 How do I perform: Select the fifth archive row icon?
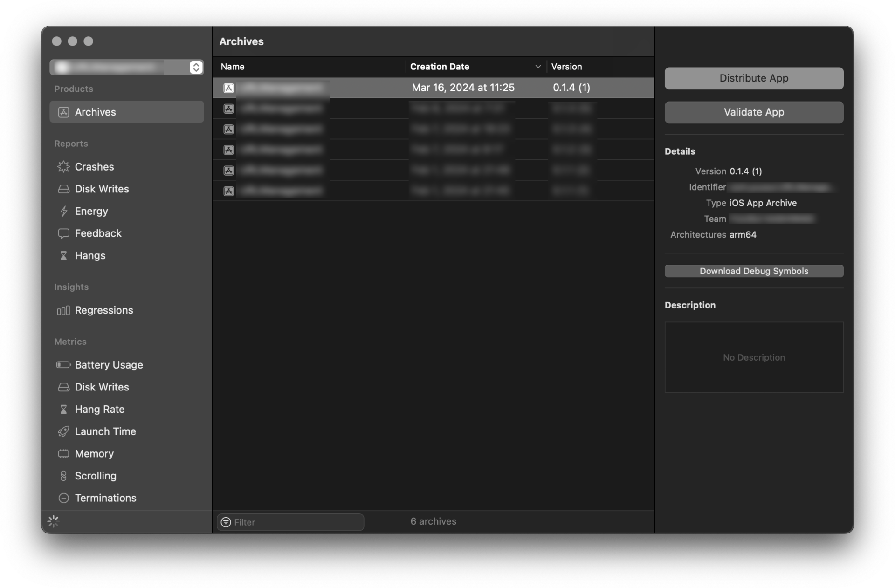point(228,170)
